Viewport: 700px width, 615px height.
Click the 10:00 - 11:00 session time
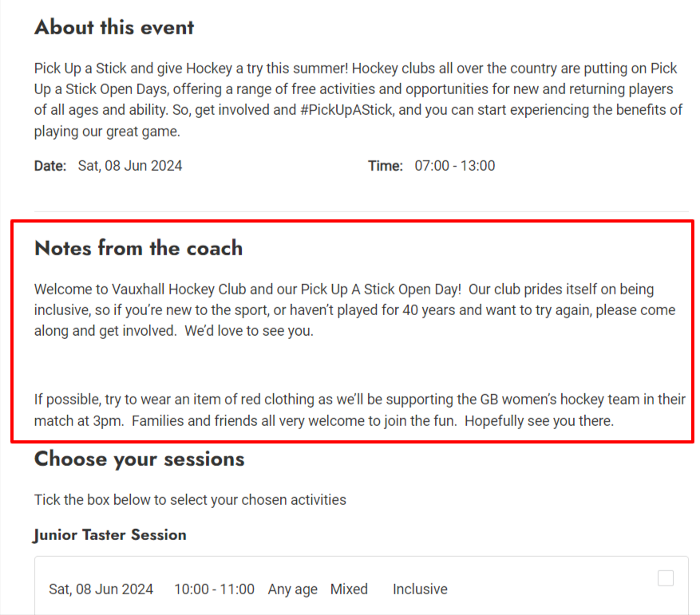[x=214, y=589]
